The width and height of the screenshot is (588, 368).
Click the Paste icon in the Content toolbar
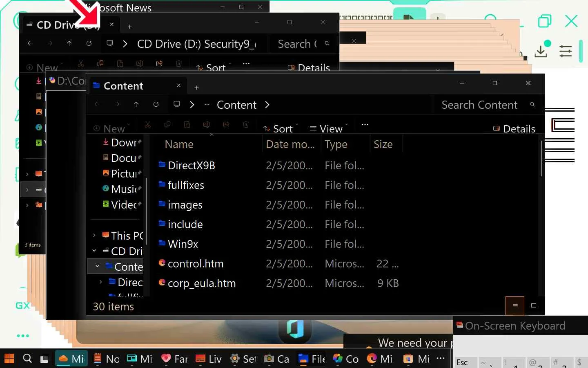pos(187,124)
